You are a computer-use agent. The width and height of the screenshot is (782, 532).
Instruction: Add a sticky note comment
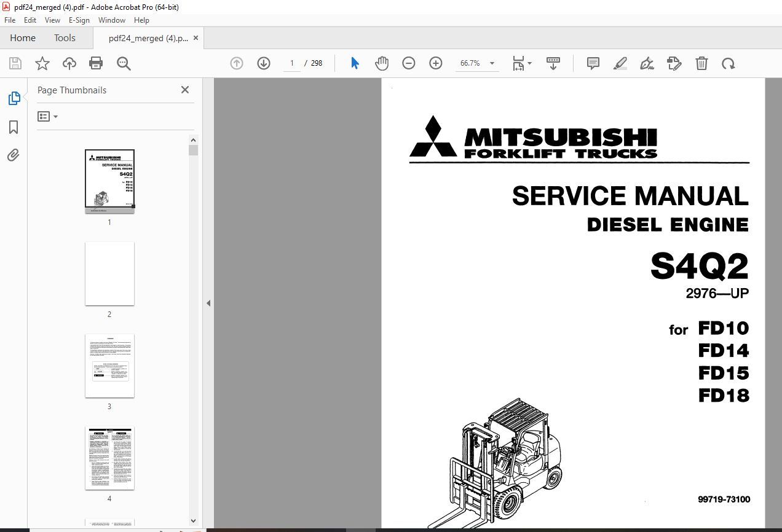[x=593, y=63]
